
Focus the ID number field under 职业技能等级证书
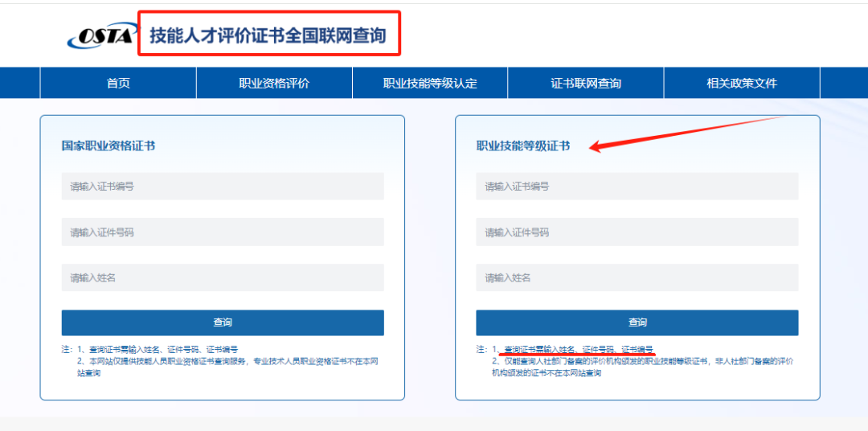point(637,232)
